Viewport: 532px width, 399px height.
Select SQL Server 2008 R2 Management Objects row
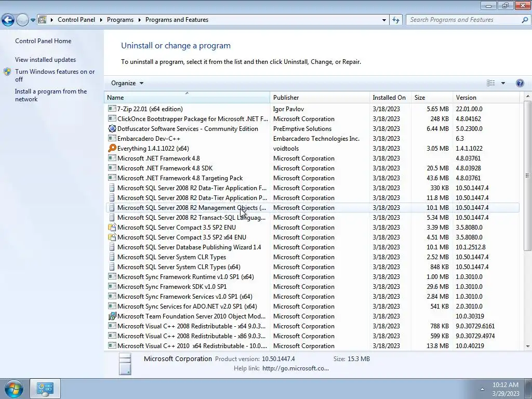312,208
